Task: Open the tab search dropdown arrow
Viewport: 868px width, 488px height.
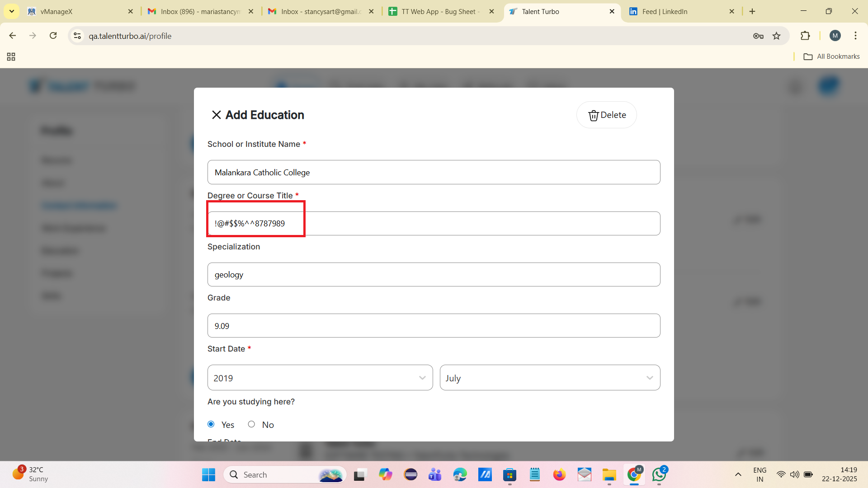Action: point(12,11)
